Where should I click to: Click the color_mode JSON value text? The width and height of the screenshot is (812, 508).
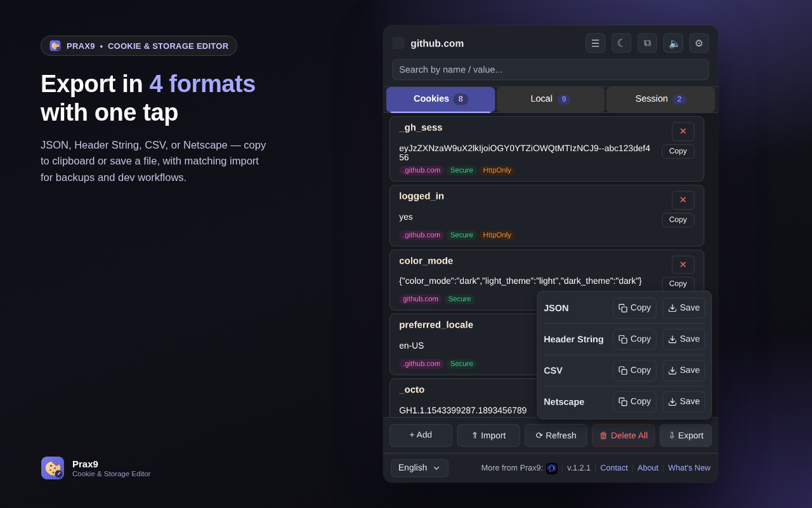tap(520, 281)
